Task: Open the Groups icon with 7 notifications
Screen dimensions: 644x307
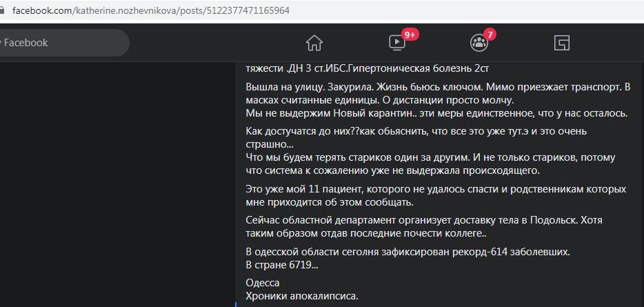Action: point(479,43)
